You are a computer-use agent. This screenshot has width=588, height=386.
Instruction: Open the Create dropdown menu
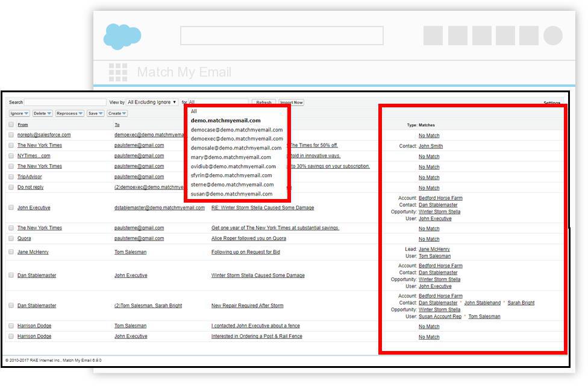pos(117,113)
